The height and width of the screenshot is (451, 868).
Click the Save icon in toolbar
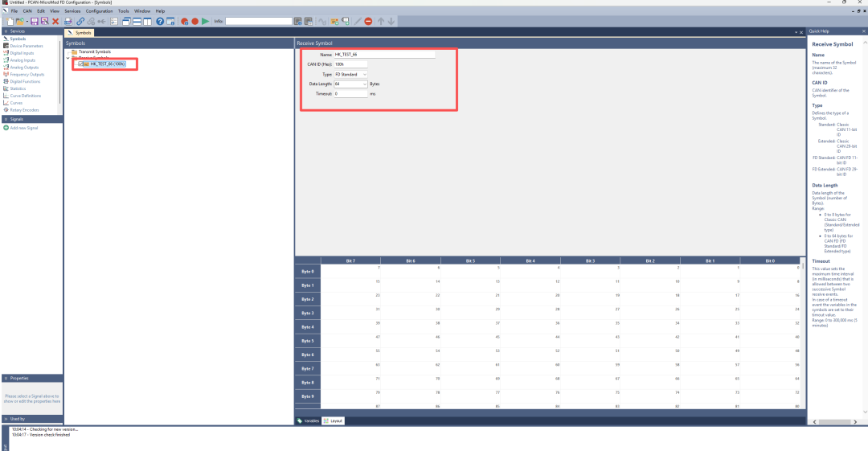35,21
